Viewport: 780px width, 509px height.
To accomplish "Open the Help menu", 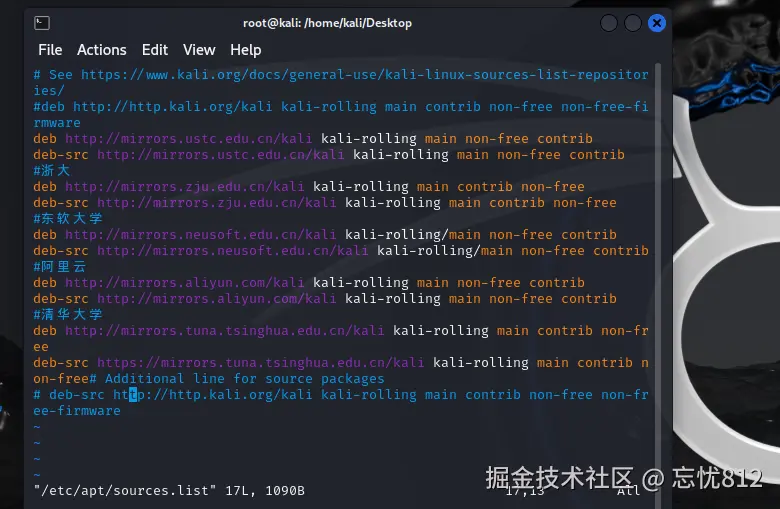I will [x=246, y=50].
